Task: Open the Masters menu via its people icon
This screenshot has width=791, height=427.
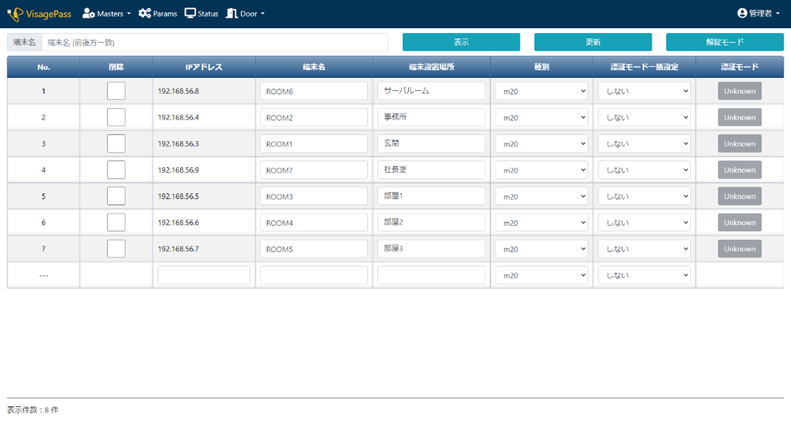Action: coord(88,14)
